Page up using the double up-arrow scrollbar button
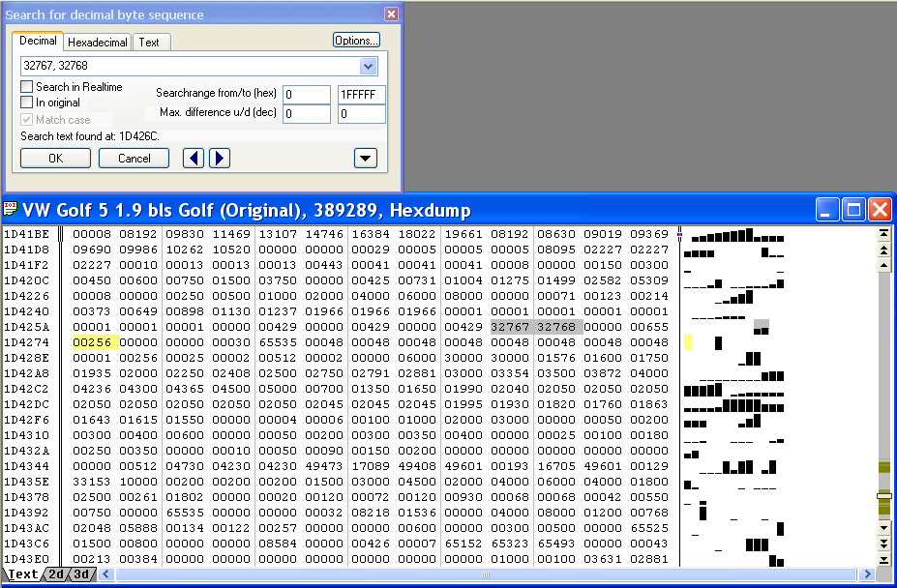Viewport: 897px width, 588px height. pos(883,250)
